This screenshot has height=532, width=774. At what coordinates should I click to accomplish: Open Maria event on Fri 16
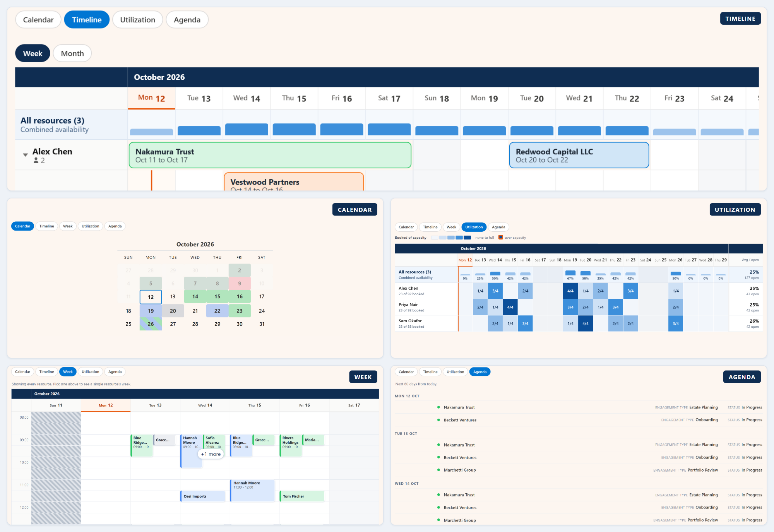click(313, 440)
